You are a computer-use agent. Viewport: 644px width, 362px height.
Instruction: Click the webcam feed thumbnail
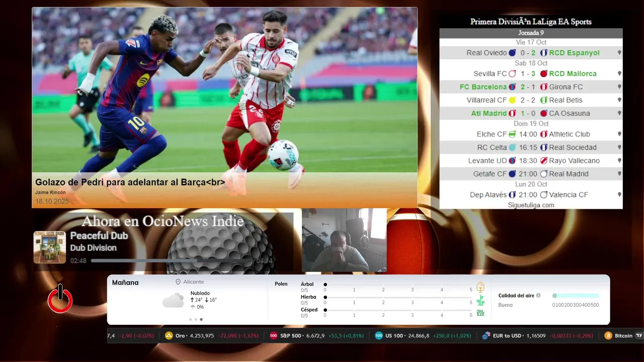tap(344, 240)
